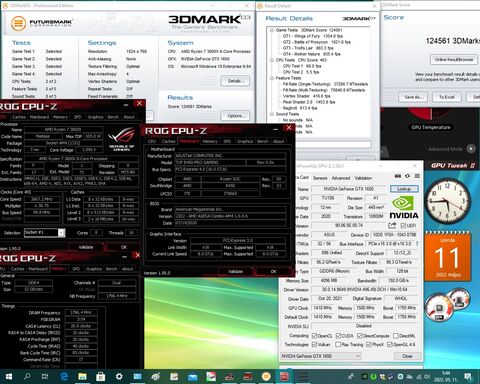The image size is (480, 384).
Task: Click the Close button at GPU-Z bottom
Action: point(407,356)
